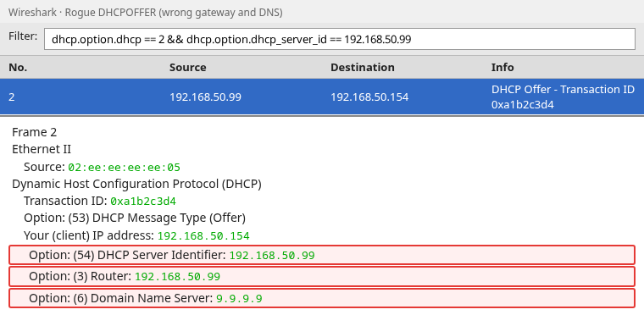Select Option 6 Domain Name Server line
This screenshot has width=644, height=315.
click(322, 298)
